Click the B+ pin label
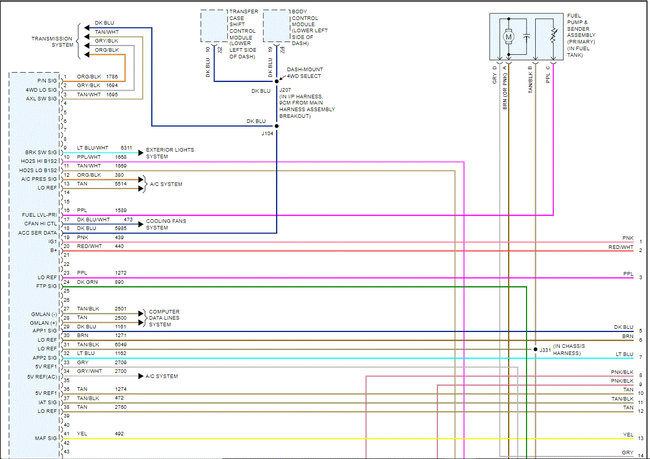 coord(53,250)
